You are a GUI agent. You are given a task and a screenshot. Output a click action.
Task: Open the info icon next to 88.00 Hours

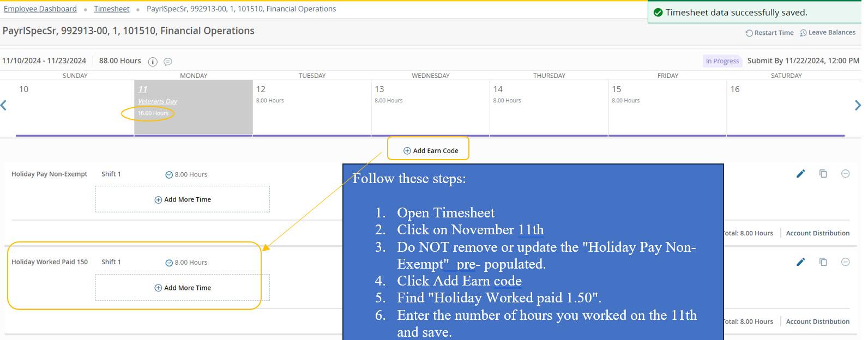[153, 62]
